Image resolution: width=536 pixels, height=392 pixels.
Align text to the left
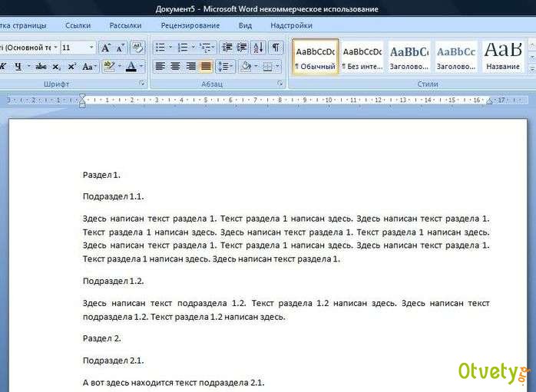pos(160,67)
